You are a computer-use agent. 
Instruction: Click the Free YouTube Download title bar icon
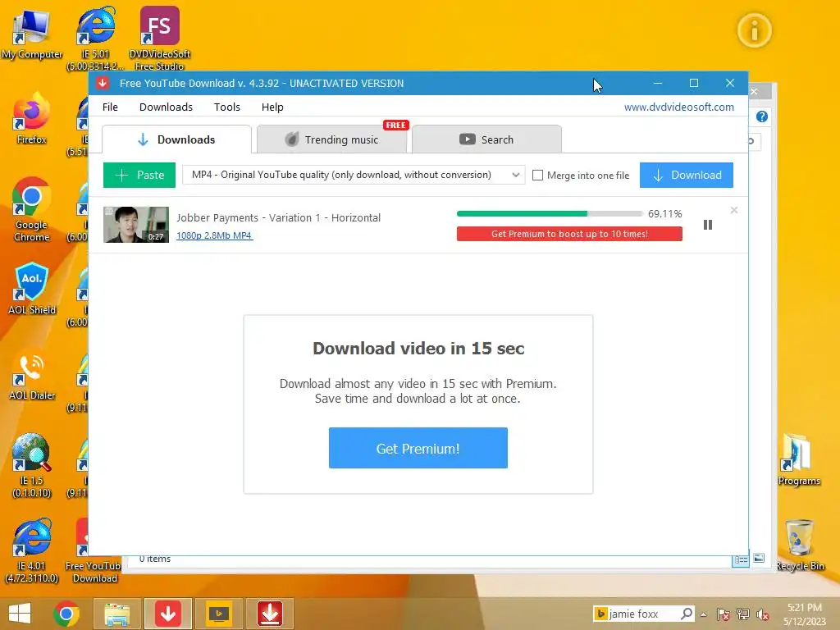click(103, 83)
